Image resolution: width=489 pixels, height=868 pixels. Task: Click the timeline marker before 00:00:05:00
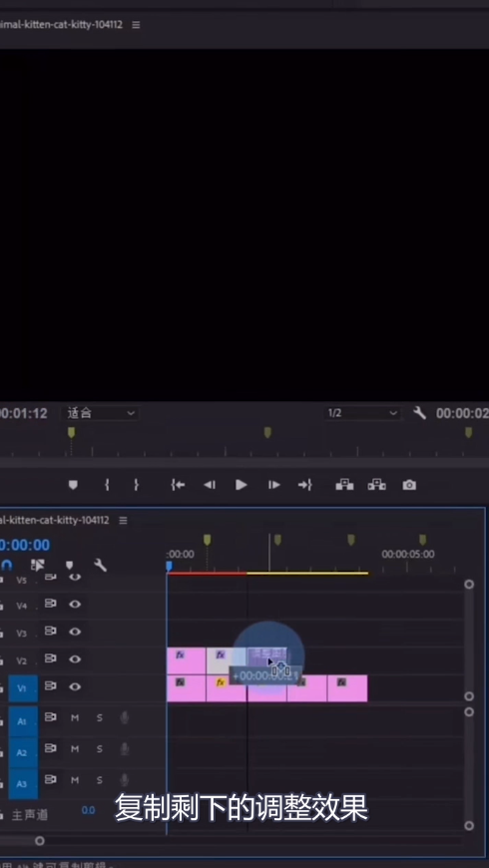click(x=350, y=539)
